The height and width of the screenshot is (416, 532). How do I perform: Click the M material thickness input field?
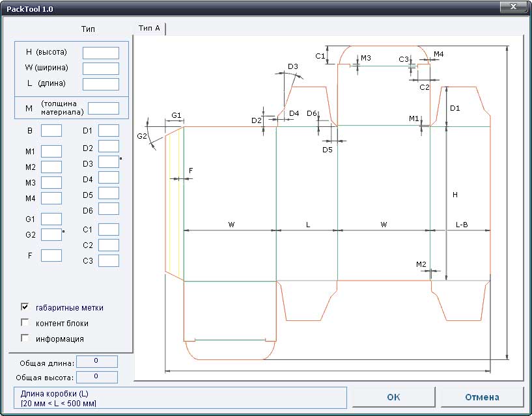pos(104,108)
